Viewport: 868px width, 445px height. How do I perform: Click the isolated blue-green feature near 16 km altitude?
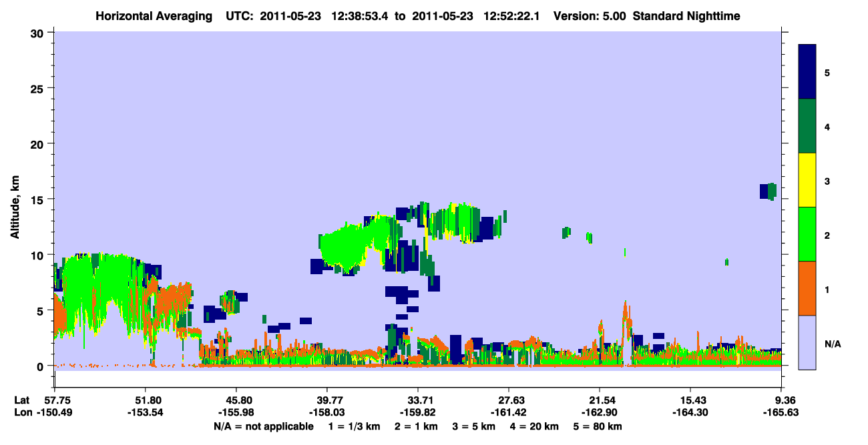(x=768, y=191)
